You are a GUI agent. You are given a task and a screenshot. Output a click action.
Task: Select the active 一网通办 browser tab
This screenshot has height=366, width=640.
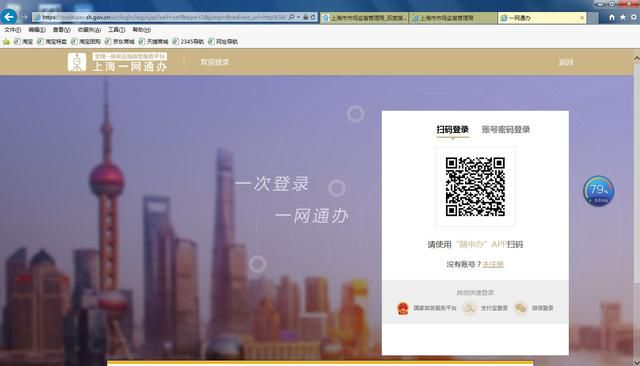[542, 18]
